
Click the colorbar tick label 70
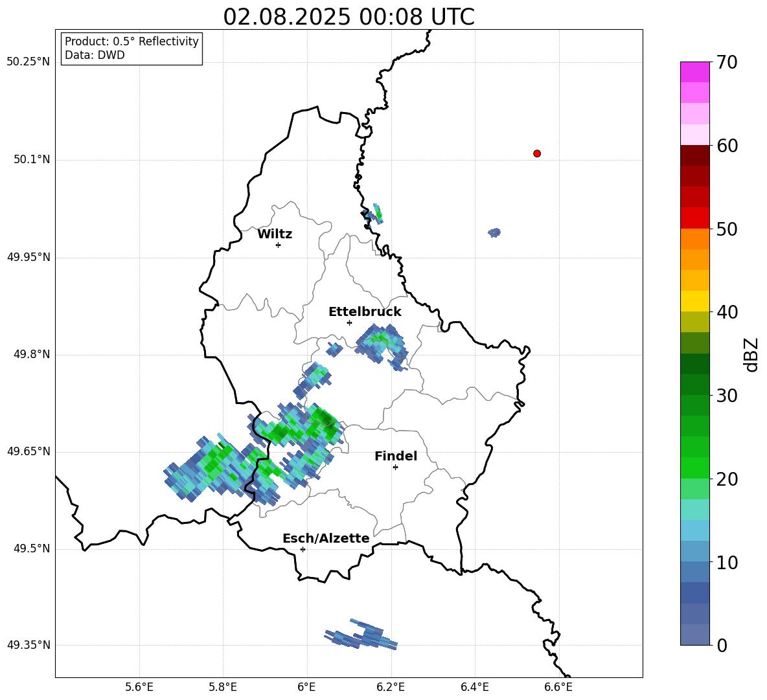coord(727,62)
